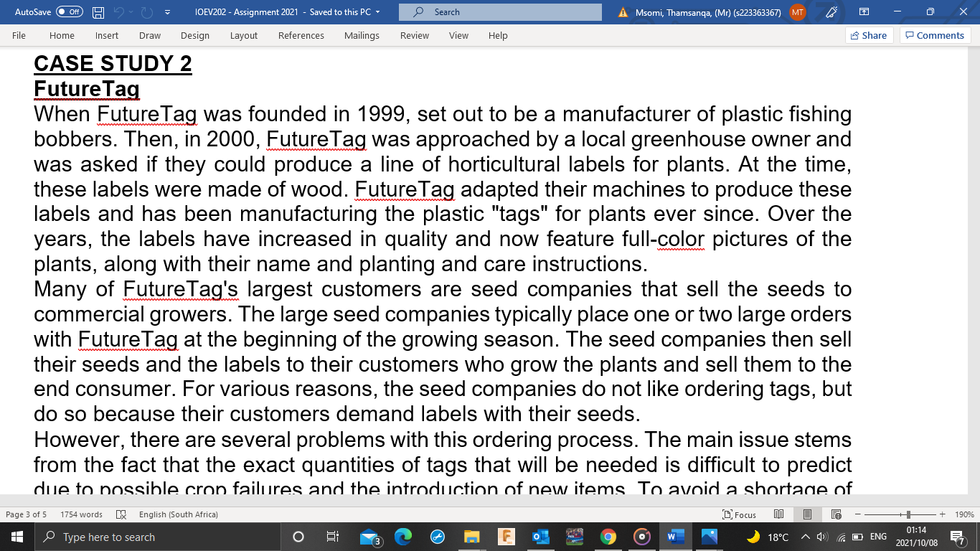Toggle Print Layout view
The height and width of the screenshot is (551, 980).
pos(807,514)
